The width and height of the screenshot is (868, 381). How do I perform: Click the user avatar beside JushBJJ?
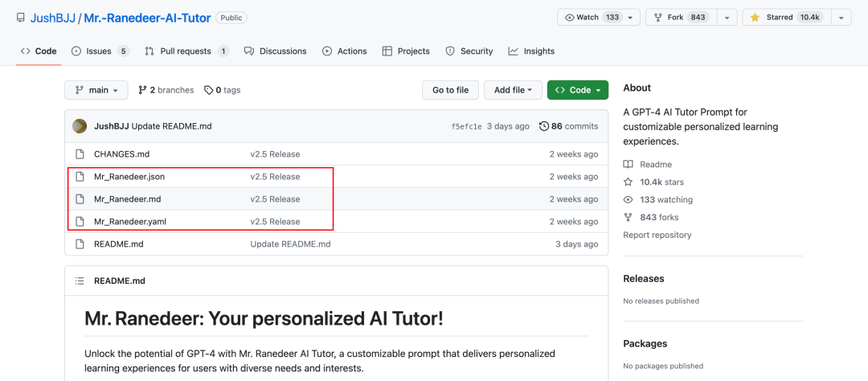[x=80, y=126]
